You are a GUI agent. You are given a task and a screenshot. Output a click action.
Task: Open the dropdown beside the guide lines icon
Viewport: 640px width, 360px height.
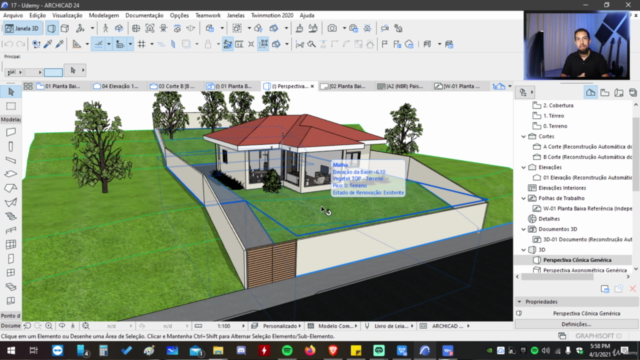[87, 44]
